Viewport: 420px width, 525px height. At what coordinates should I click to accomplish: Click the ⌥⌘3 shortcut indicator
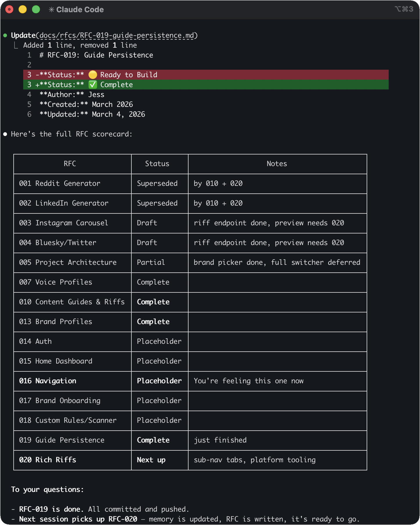(x=404, y=9)
